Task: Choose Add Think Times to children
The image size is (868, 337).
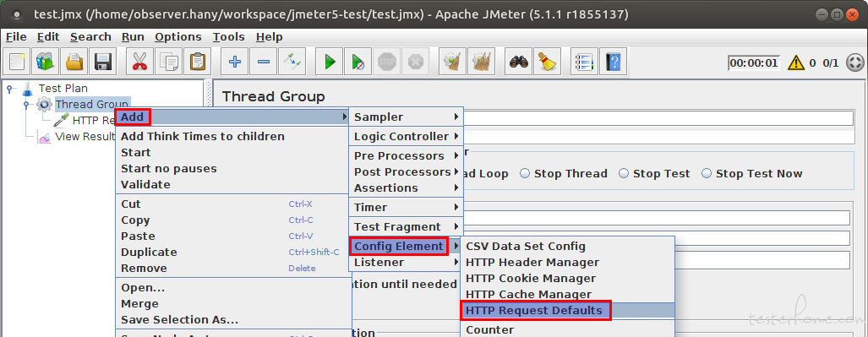Action: [x=232, y=137]
